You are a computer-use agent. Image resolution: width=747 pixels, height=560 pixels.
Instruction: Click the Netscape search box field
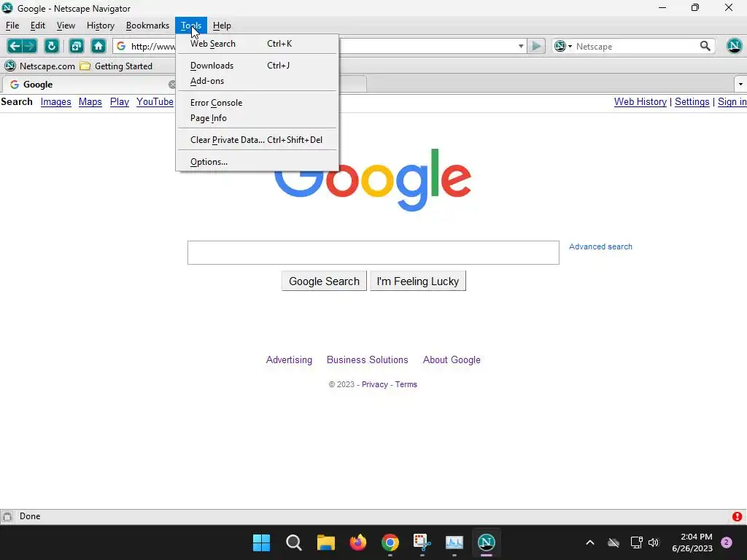click(x=635, y=46)
